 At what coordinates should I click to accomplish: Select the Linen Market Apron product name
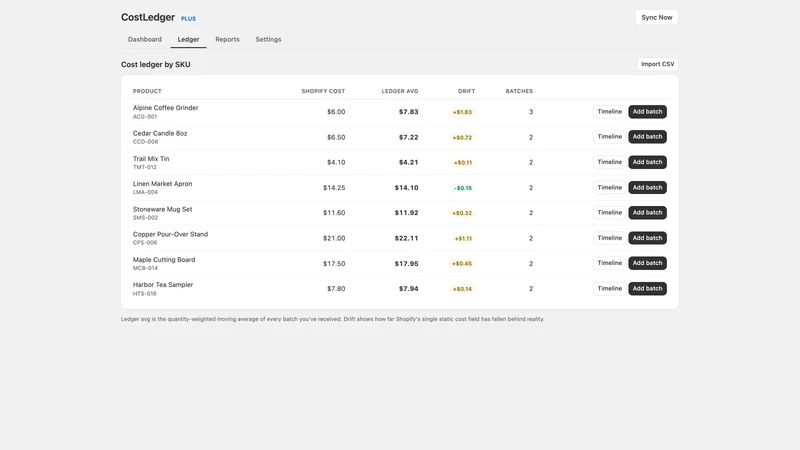(x=162, y=184)
